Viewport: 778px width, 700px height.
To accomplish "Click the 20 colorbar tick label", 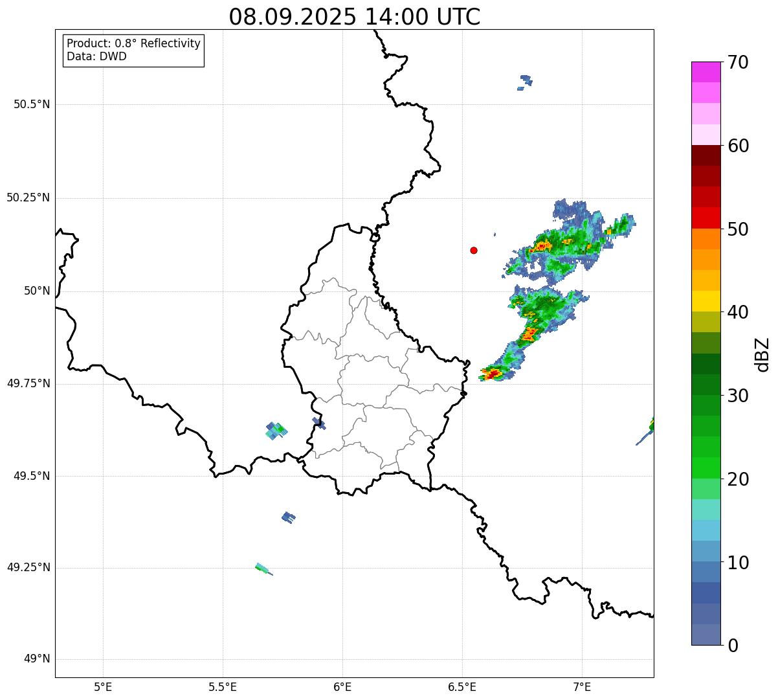I will [x=737, y=479].
